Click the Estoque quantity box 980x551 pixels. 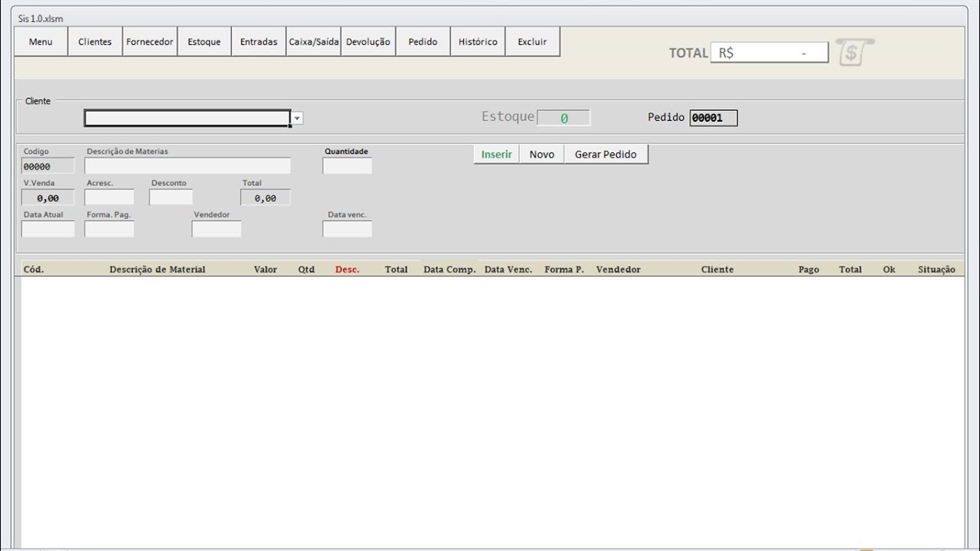[x=563, y=118]
